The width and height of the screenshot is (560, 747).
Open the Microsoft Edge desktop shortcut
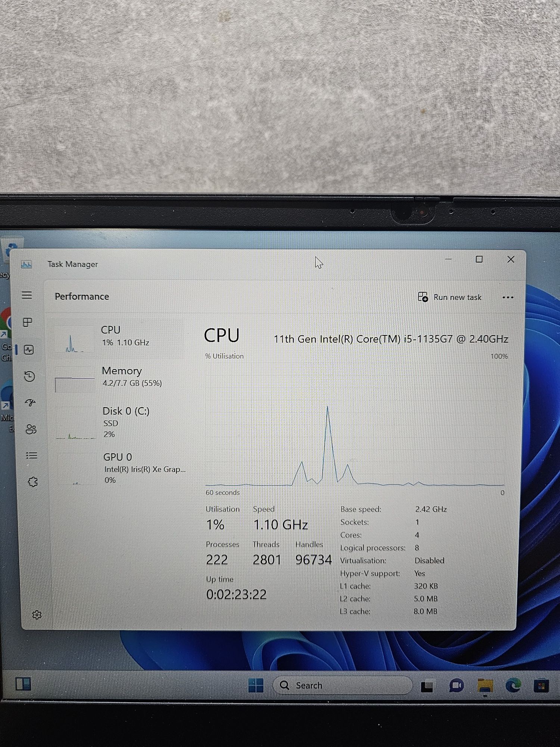[x=7, y=405]
